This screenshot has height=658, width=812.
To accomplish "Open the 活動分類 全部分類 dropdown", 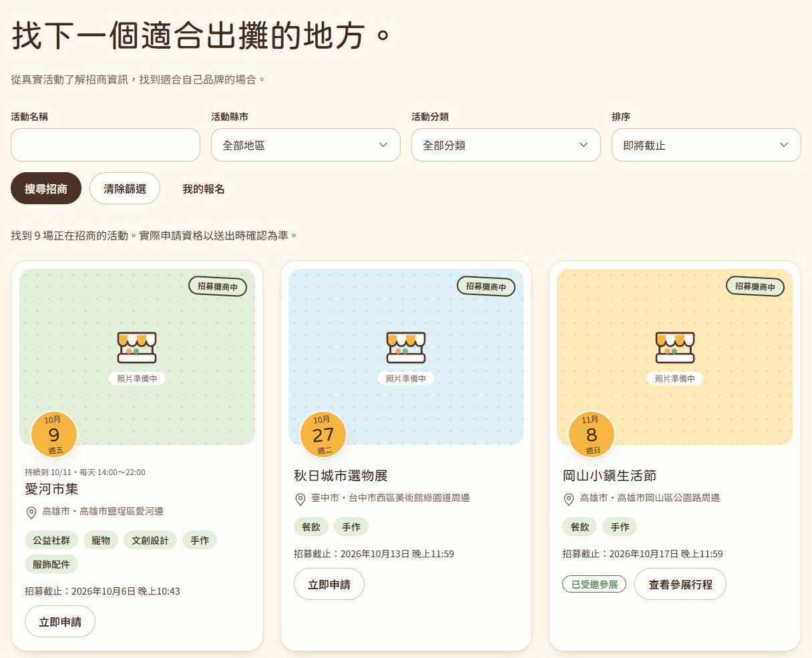I will [506, 145].
